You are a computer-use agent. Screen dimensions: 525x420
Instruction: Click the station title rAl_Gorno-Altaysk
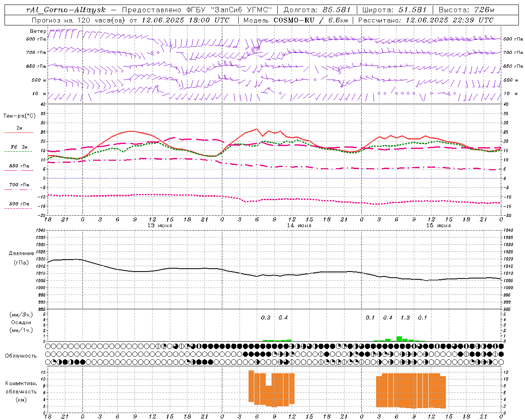66,10
